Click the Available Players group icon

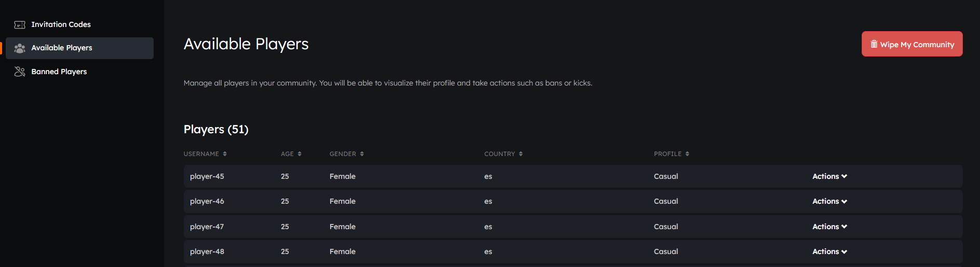pos(20,48)
